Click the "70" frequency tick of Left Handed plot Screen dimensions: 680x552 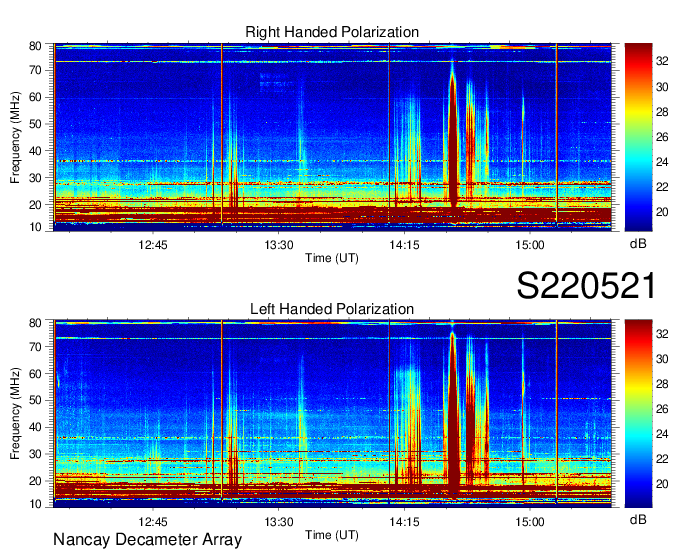(35, 347)
